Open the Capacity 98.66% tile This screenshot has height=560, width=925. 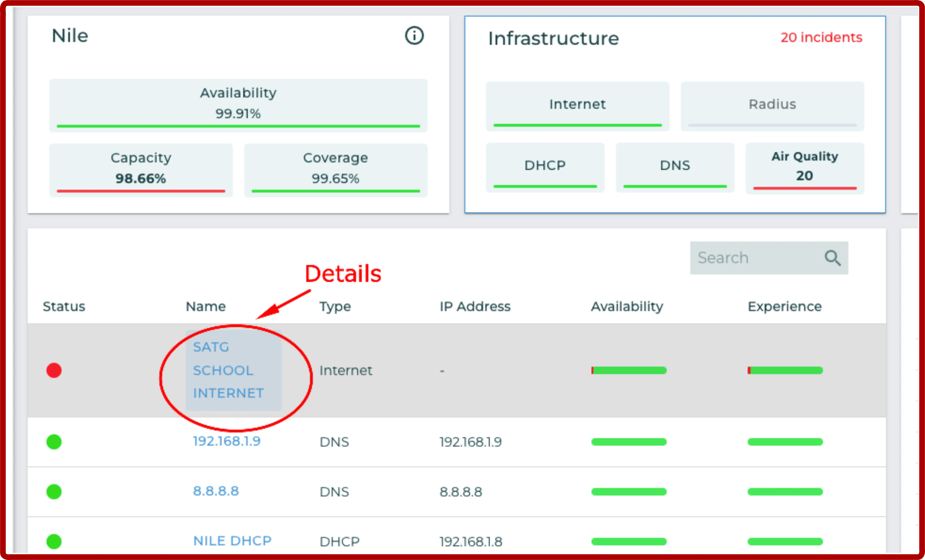[x=141, y=170]
